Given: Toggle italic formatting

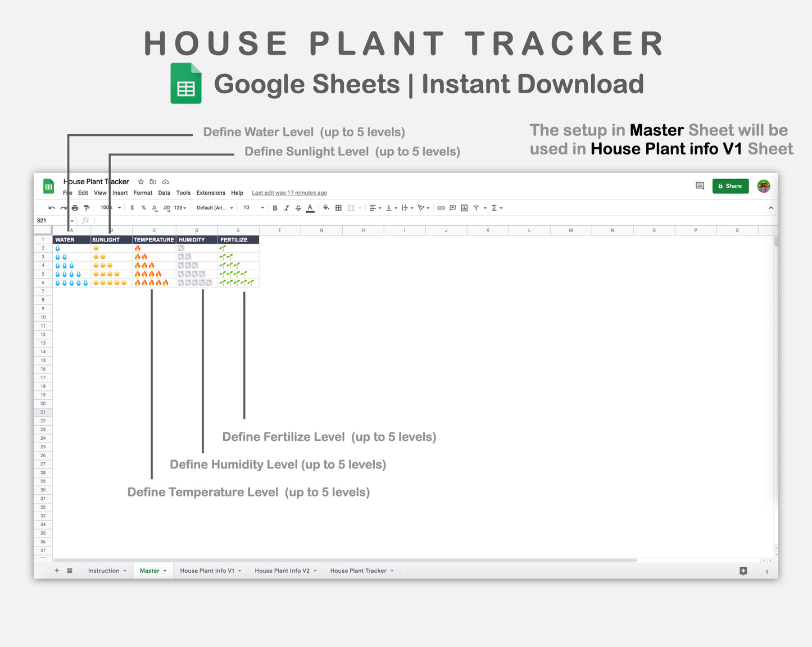Looking at the screenshot, I should [287, 207].
